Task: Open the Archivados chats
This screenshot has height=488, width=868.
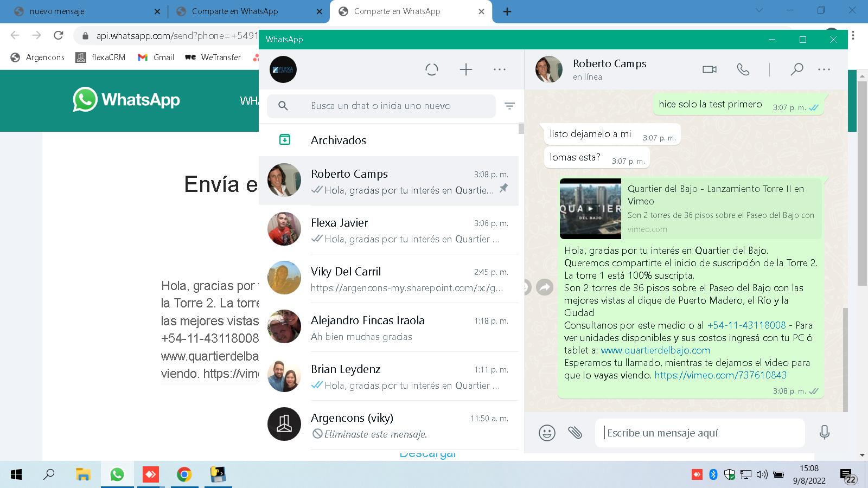Action: [x=388, y=140]
